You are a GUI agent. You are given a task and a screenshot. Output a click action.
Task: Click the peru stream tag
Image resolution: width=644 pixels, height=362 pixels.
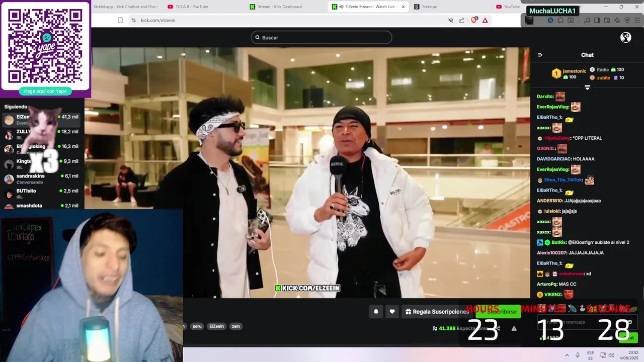coord(197,326)
